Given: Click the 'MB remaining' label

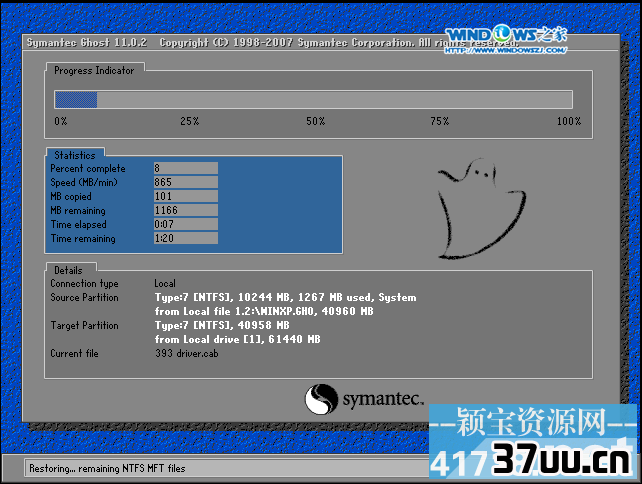Looking at the screenshot, I should [78, 210].
